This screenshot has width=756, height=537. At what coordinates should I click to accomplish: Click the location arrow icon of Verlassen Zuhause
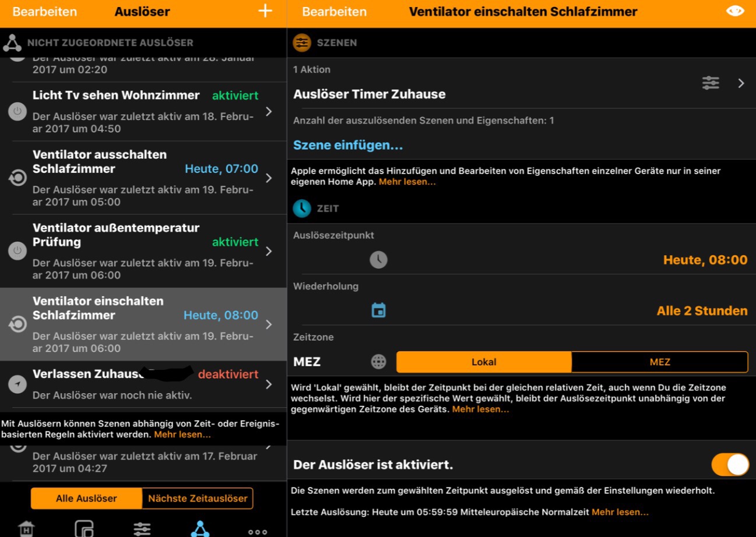[17, 384]
